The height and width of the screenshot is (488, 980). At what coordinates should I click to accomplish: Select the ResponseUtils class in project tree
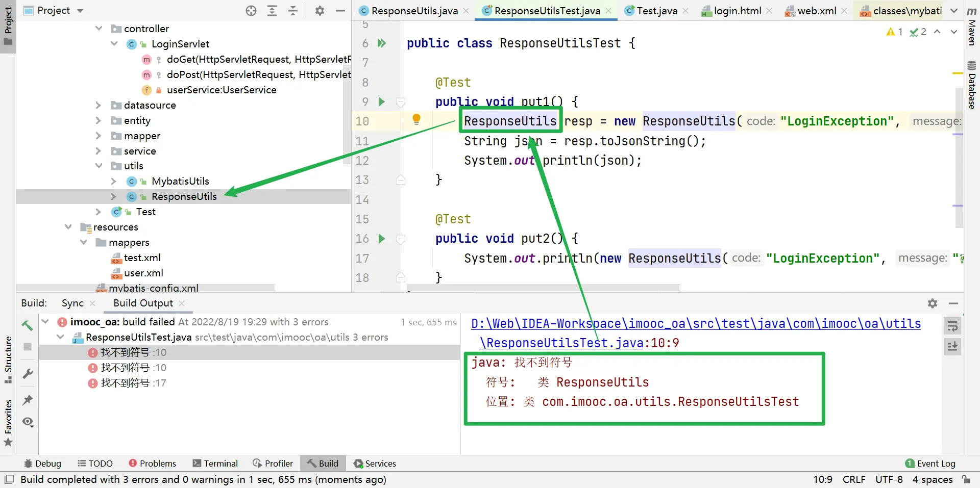point(184,196)
